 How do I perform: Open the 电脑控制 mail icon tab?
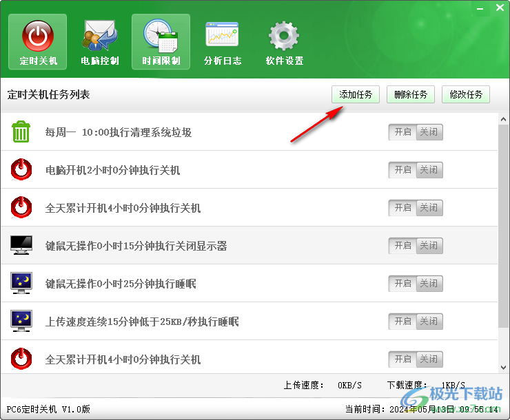(x=99, y=42)
